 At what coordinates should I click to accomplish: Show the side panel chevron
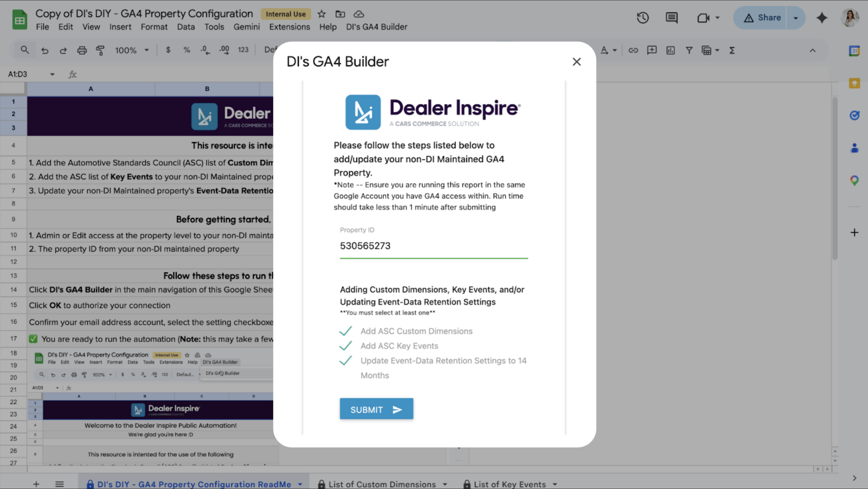854,478
